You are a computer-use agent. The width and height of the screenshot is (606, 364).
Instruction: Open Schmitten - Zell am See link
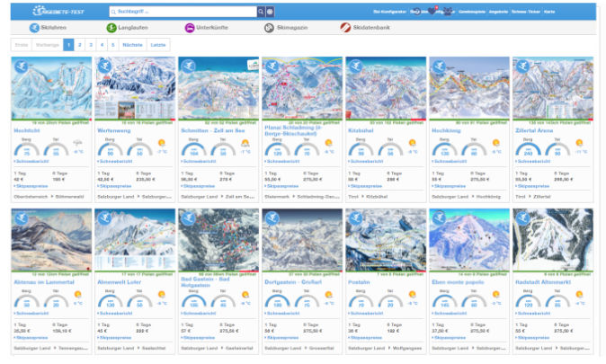click(212, 130)
